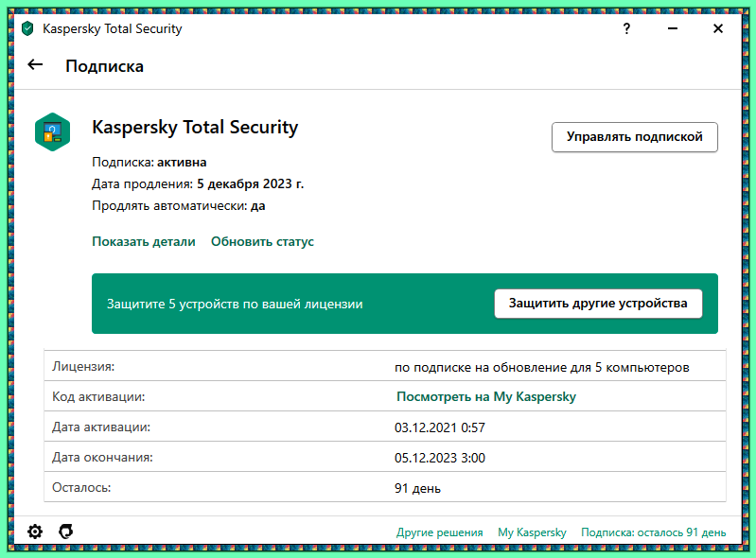Open settings via the gear icon
756x558 pixels.
click(x=35, y=532)
